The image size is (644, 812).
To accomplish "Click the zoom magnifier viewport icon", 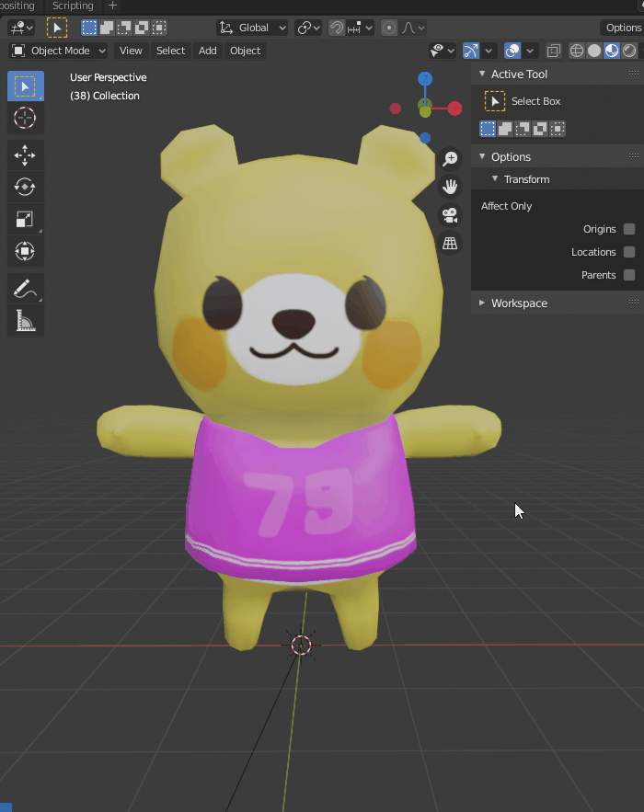I will pos(450,158).
